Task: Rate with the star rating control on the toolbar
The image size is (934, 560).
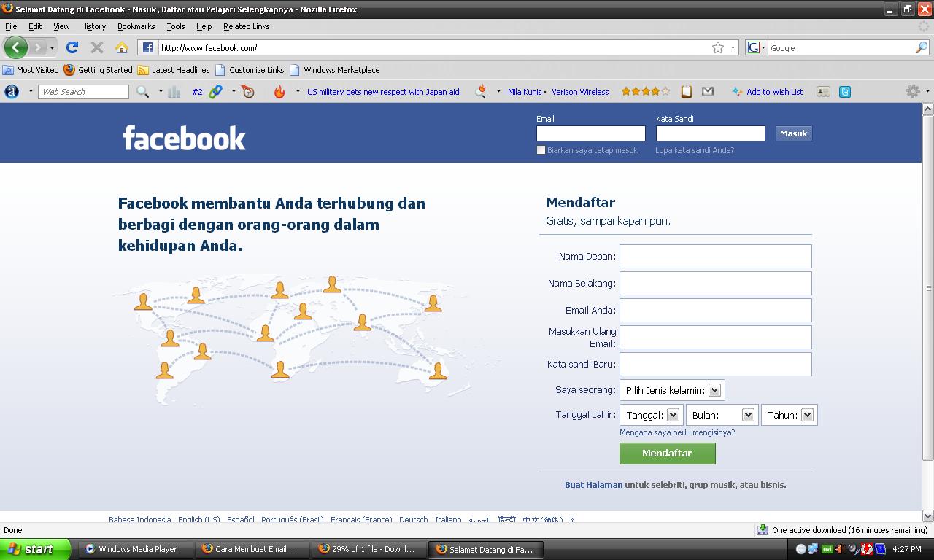Action: [645, 91]
